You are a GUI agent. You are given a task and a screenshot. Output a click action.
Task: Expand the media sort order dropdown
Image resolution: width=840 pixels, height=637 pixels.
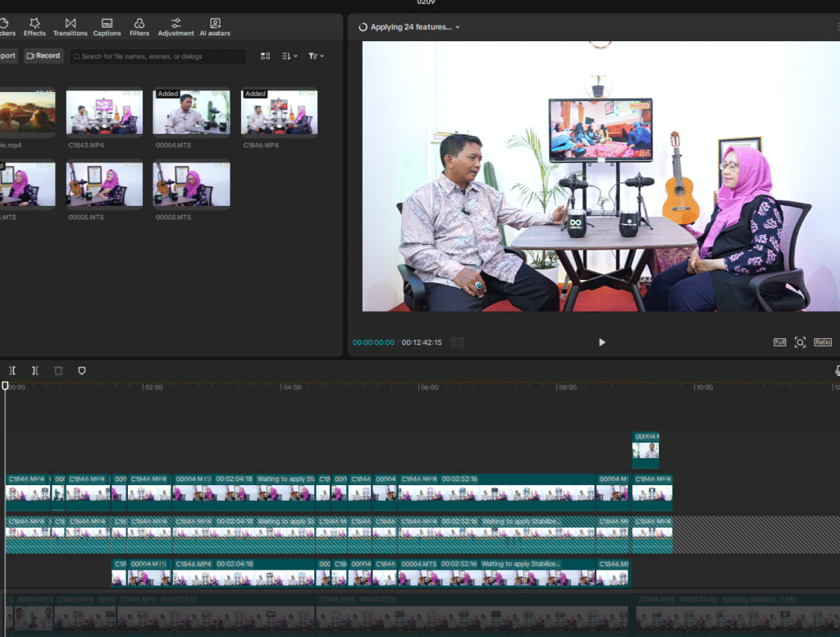pos(290,57)
